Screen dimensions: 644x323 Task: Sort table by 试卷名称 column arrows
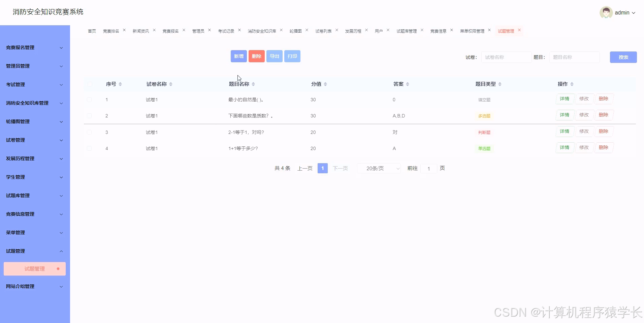click(x=171, y=84)
